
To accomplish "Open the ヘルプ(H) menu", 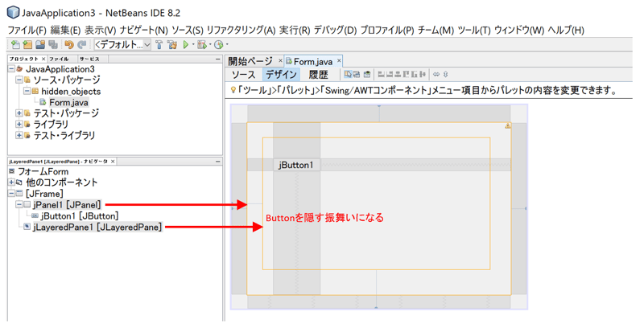I will (x=566, y=30).
